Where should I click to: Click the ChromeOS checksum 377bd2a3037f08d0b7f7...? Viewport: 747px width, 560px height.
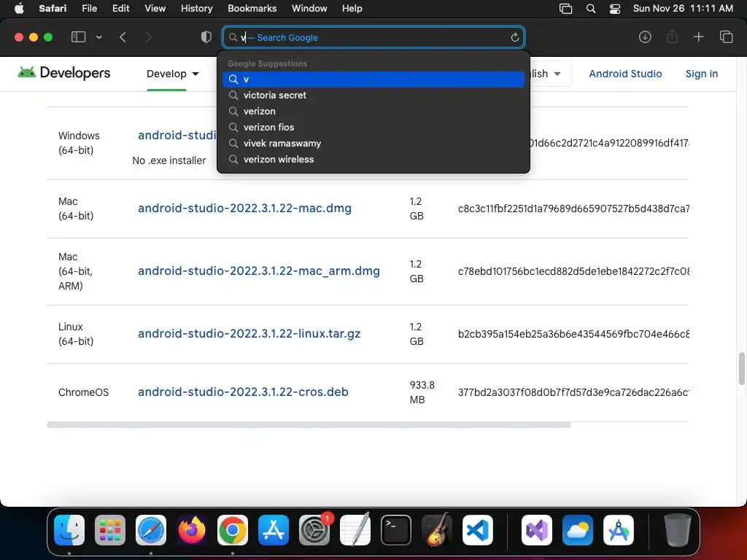click(573, 392)
